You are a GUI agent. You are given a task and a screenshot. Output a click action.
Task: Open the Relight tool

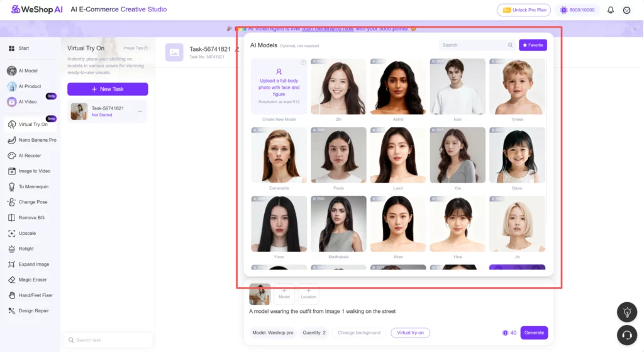pos(21,249)
